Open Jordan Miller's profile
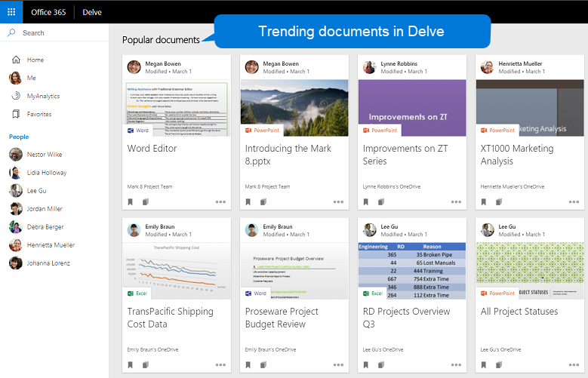 45,209
